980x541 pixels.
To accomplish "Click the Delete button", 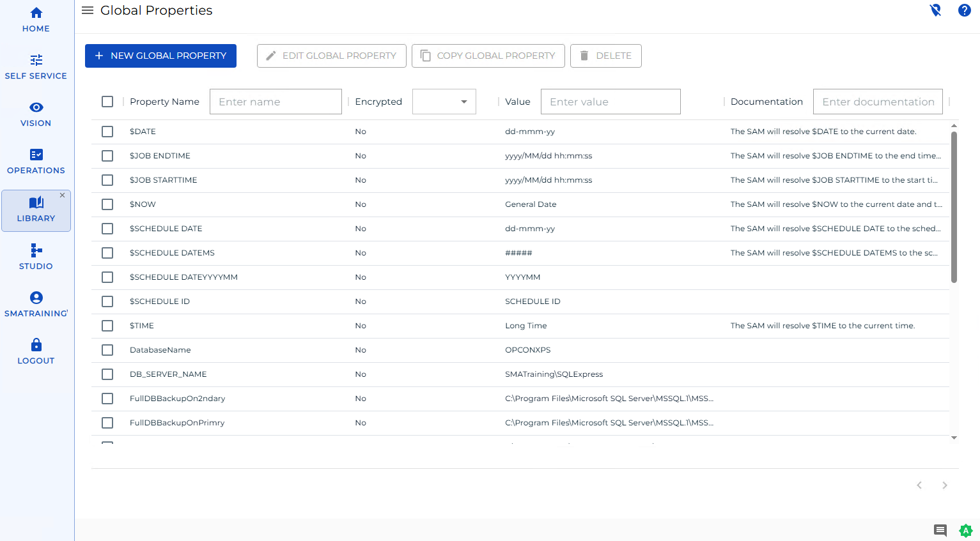I will pos(606,56).
